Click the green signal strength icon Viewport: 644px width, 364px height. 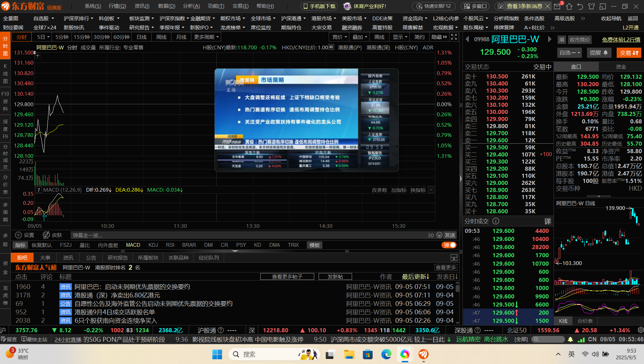[x=581, y=339]
